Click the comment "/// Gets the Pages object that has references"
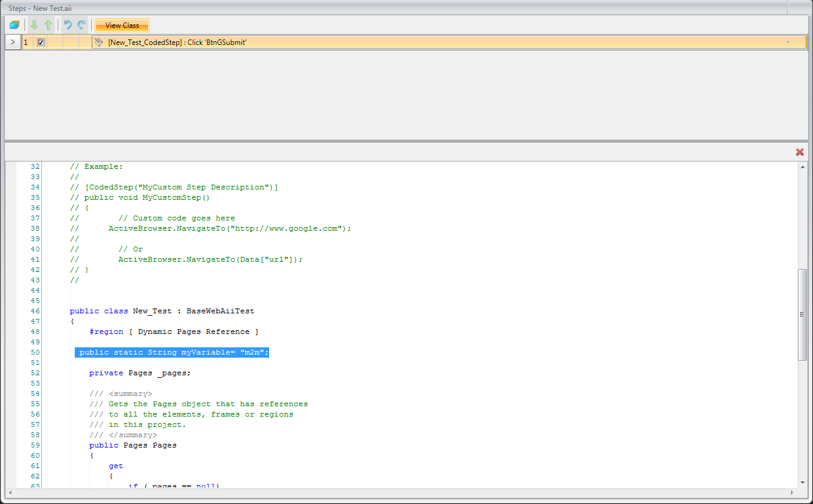The width and height of the screenshot is (813, 504). click(199, 404)
